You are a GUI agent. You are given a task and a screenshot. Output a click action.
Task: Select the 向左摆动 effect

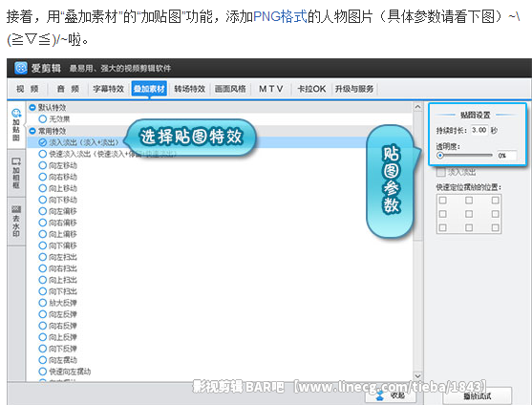(42, 360)
